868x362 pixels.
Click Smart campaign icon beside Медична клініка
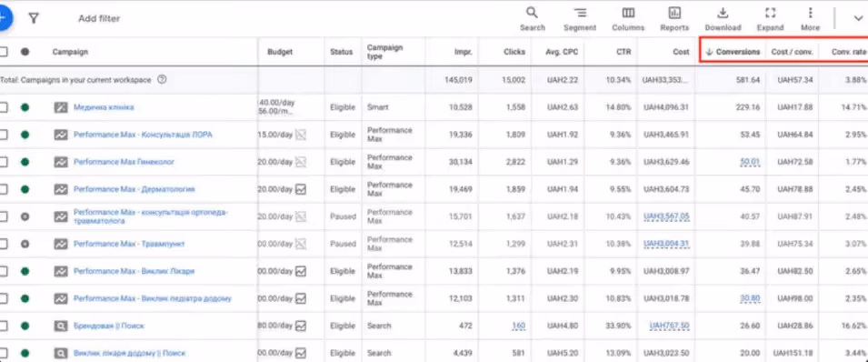[x=60, y=107]
